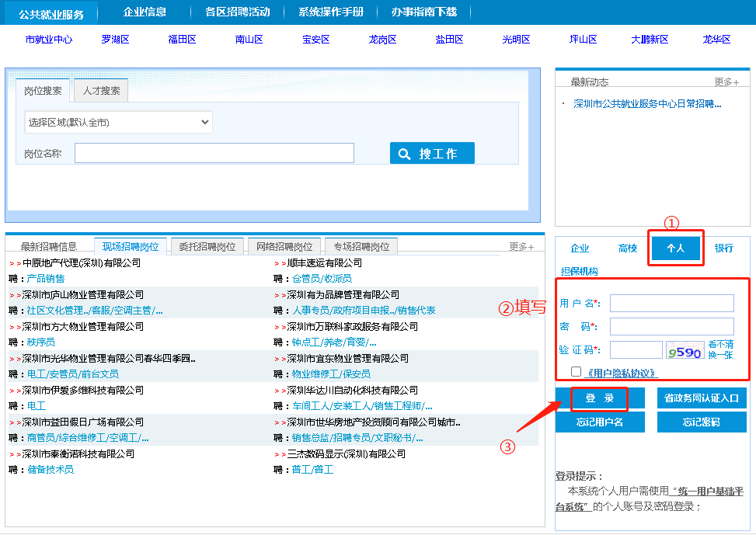Open the 福田区 district page
This screenshot has width=756, height=535.
pos(181,38)
